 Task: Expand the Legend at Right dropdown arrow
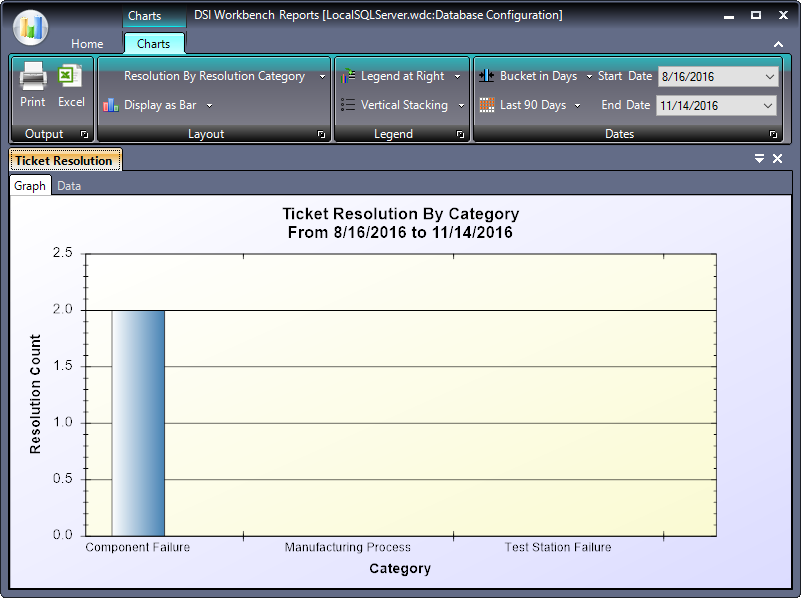pos(457,77)
